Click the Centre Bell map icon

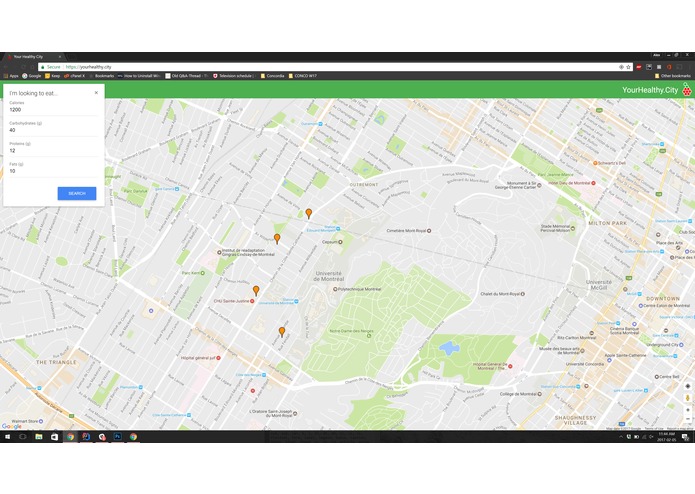point(656,377)
